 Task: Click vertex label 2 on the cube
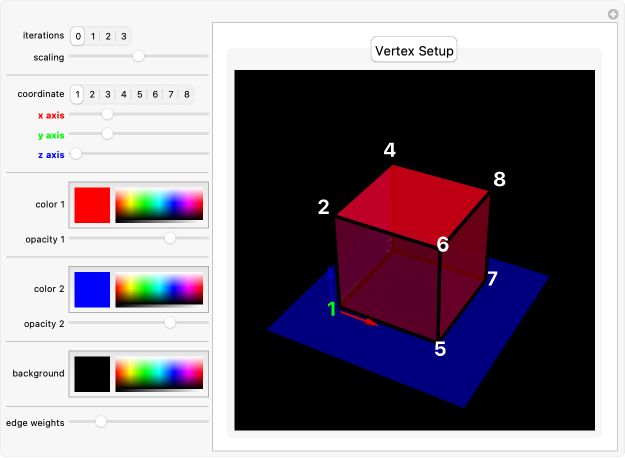click(x=323, y=207)
